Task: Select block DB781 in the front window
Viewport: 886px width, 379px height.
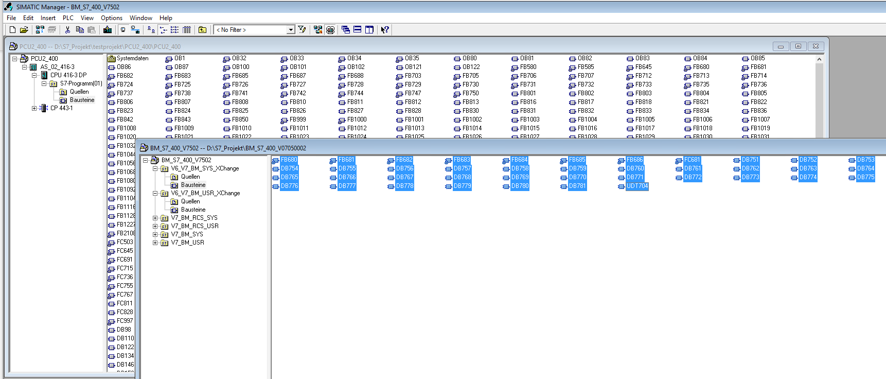Action: point(574,186)
